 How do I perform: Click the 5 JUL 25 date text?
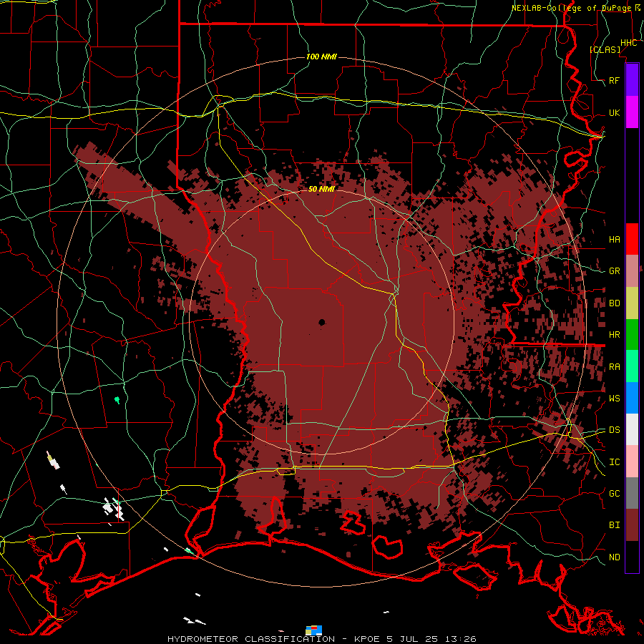(x=412, y=639)
